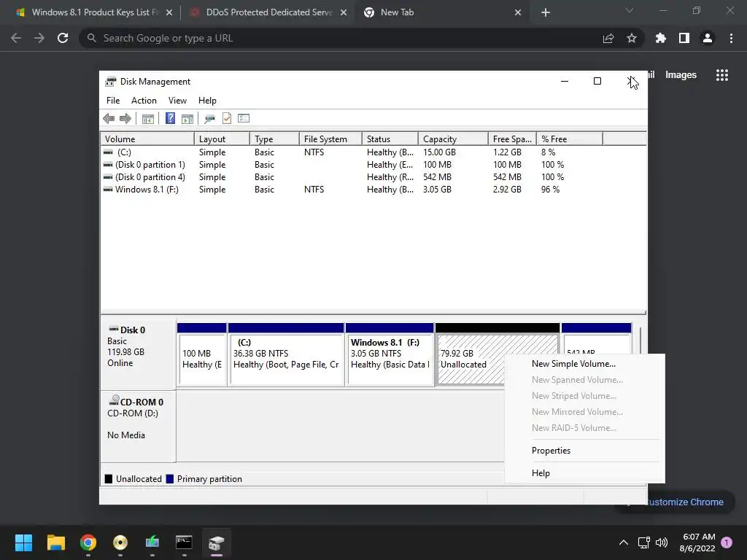Open the notification badge in system tray

727,542
